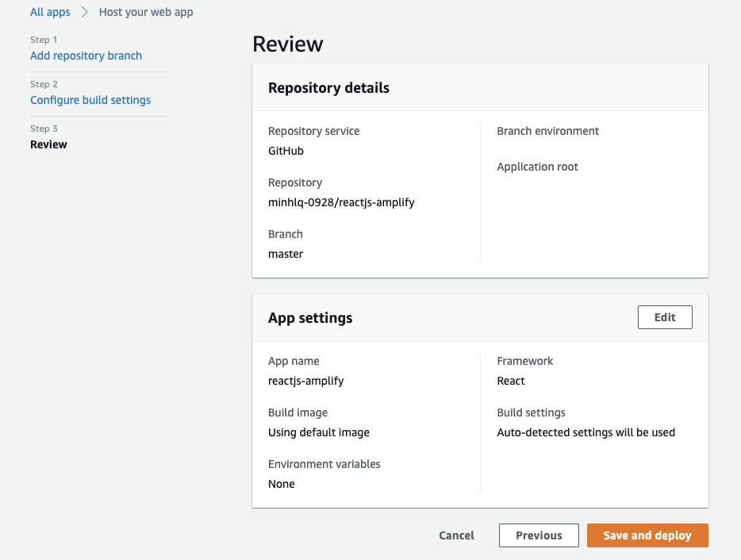
Task: Select the reactjs-amplify app name text
Action: 305,381
